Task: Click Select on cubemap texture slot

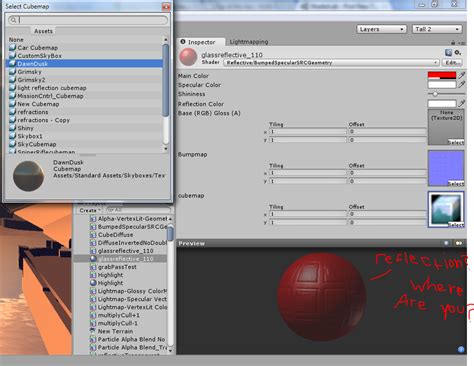Action: [456, 225]
